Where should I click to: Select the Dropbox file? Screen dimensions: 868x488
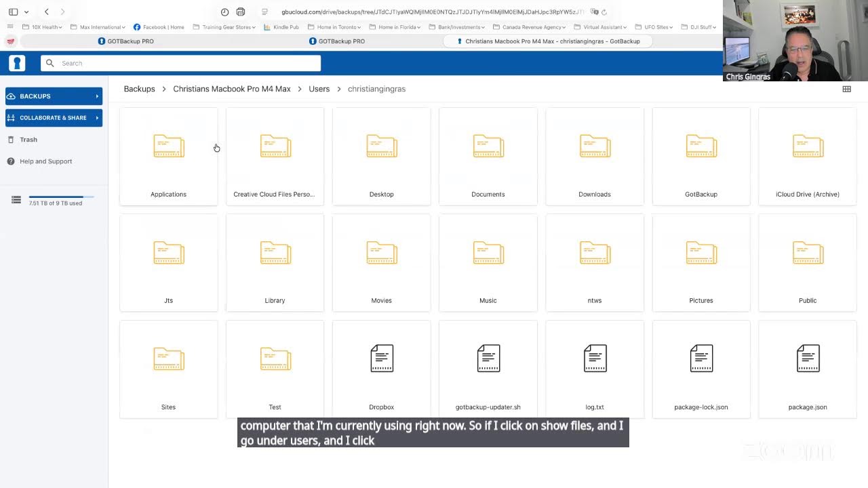(381, 369)
